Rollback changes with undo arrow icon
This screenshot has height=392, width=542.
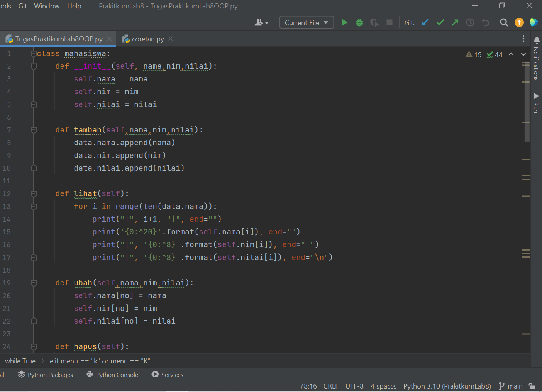(486, 22)
